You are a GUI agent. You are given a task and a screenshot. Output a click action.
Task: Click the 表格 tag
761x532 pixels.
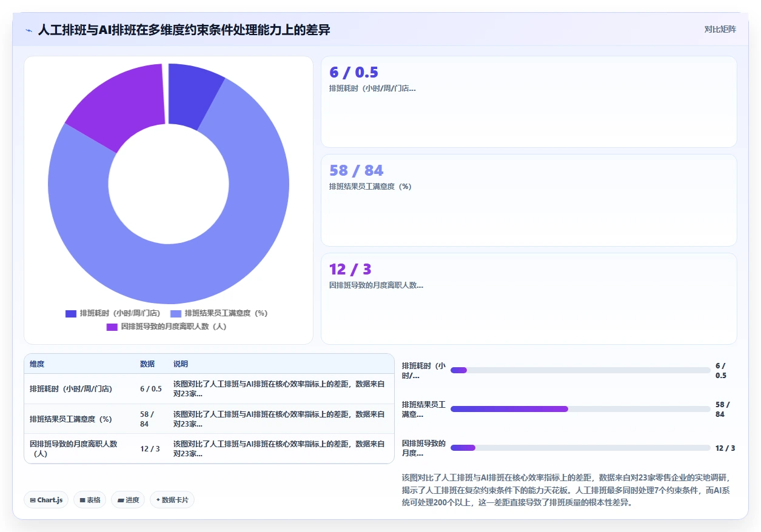(x=90, y=500)
